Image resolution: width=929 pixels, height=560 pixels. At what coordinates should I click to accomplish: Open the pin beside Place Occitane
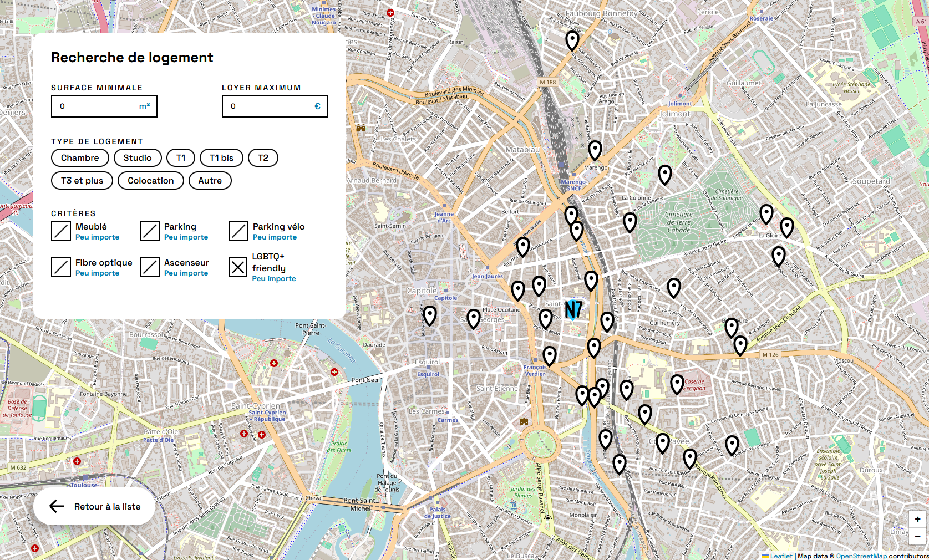(473, 318)
